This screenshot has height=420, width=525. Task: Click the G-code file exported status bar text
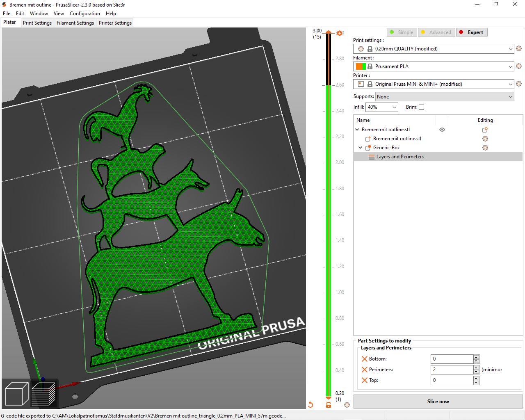[x=143, y=416]
